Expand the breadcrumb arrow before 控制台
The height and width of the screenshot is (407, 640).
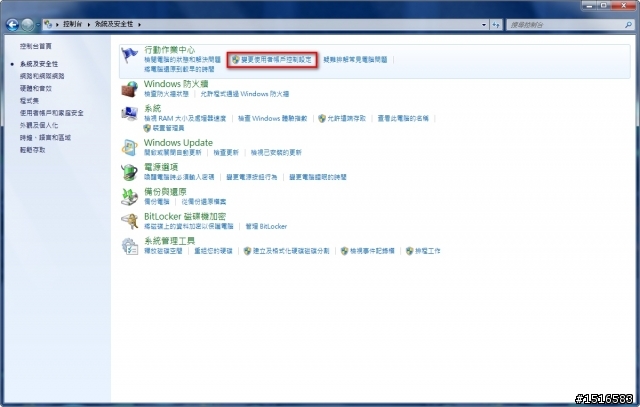coord(57,24)
